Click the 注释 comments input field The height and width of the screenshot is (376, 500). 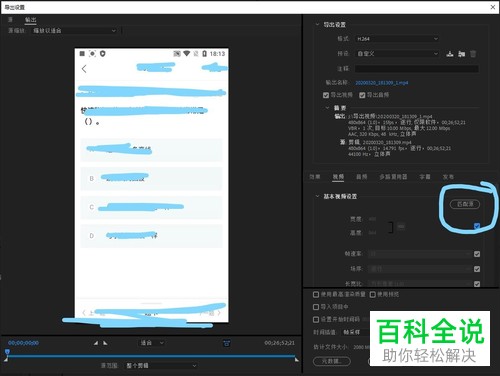tap(417, 69)
